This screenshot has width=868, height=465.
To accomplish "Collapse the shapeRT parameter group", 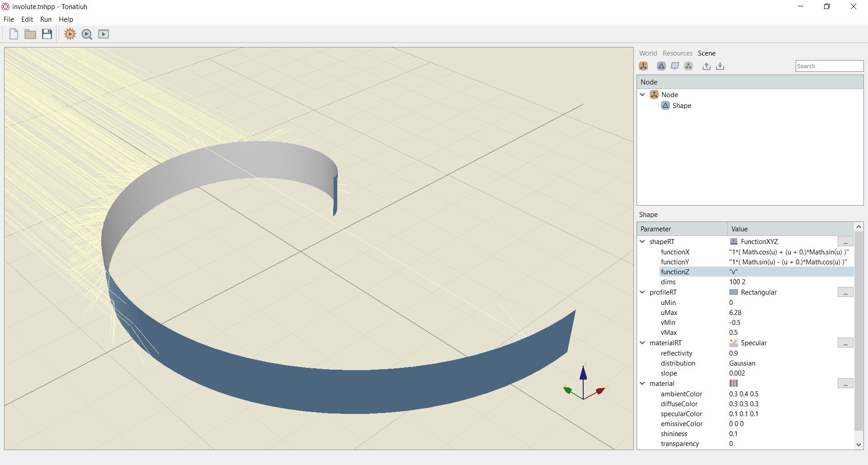I will [642, 241].
